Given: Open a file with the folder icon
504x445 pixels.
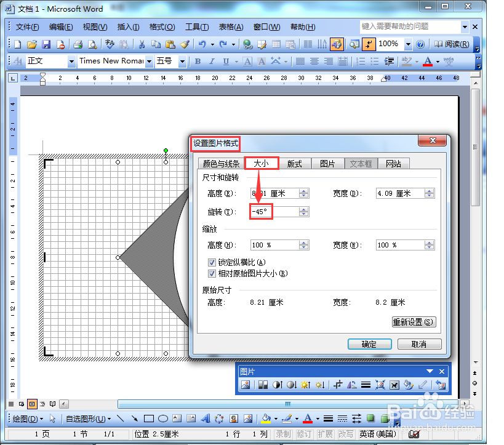Looking at the screenshot, I should tap(32, 44).
